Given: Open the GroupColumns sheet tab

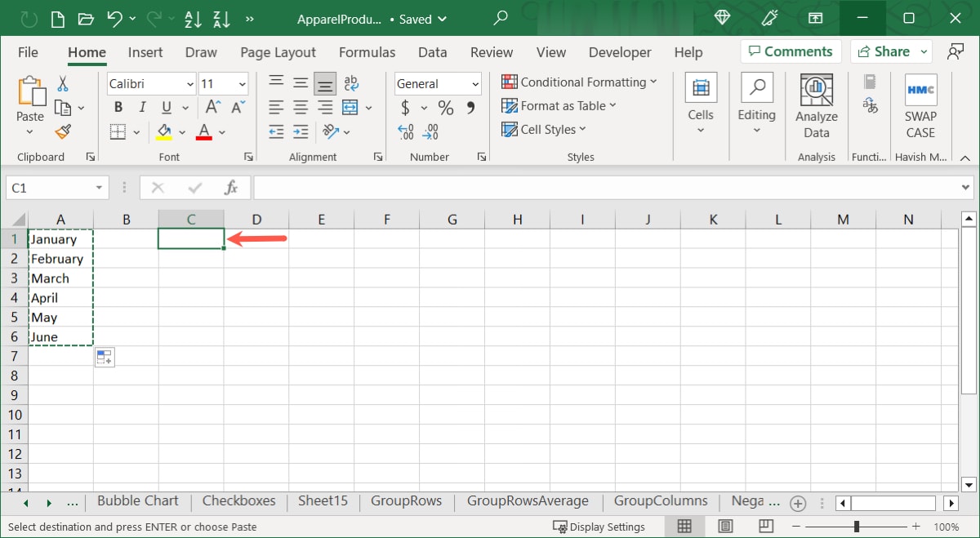Looking at the screenshot, I should (x=661, y=500).
